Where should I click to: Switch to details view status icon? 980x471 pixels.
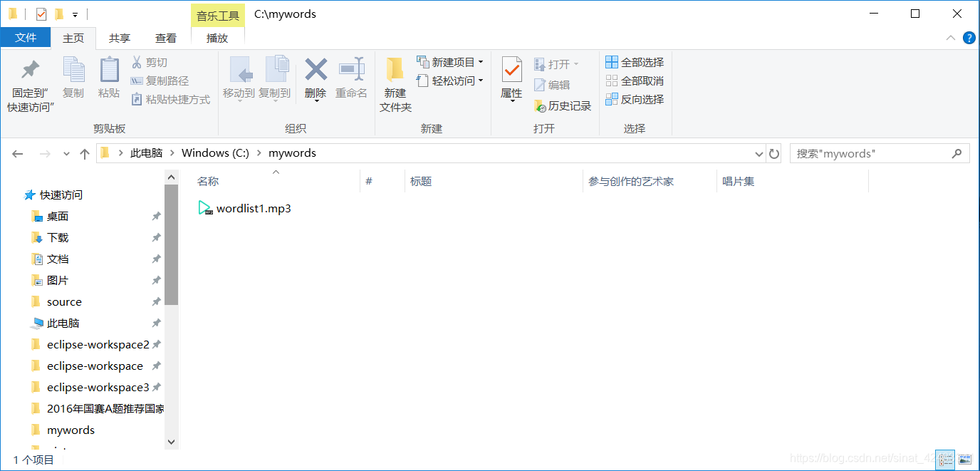pos(945,460)
